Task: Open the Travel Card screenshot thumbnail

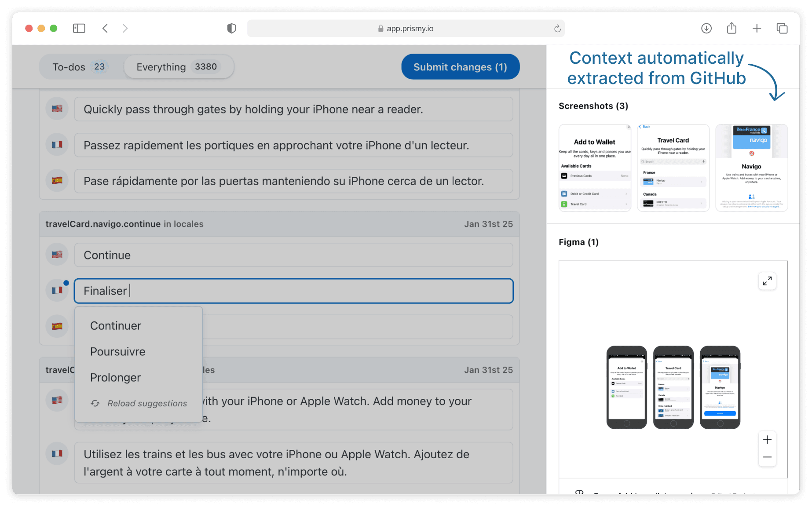Action: coord(673,168)
